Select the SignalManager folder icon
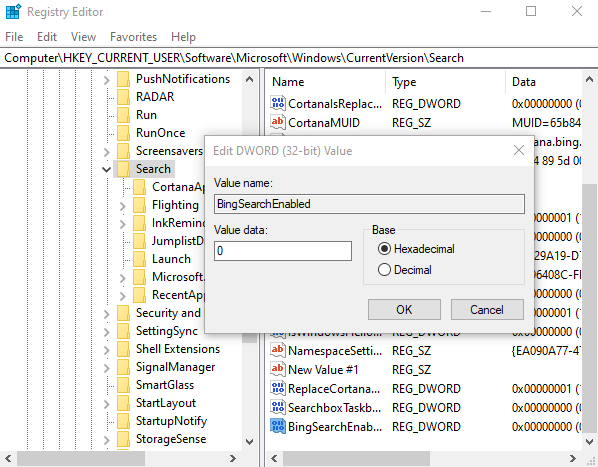The height and width of the screenshot is (467, 598). 123,367
